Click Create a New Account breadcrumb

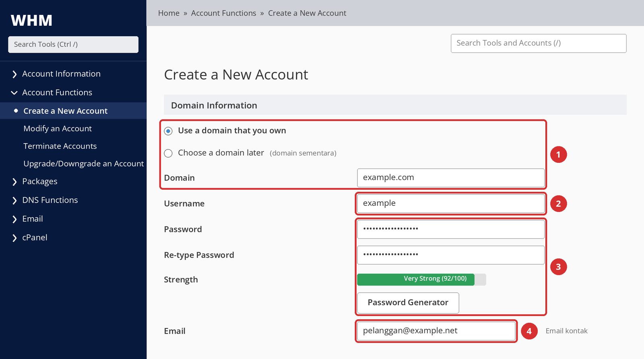coord(307,13)
